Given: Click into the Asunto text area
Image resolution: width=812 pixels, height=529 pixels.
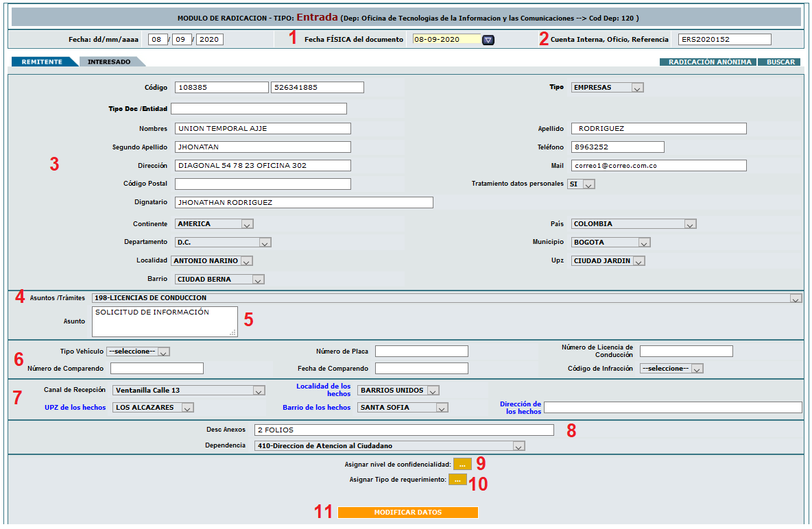Looking at the screenshot, I should [164, 321].
